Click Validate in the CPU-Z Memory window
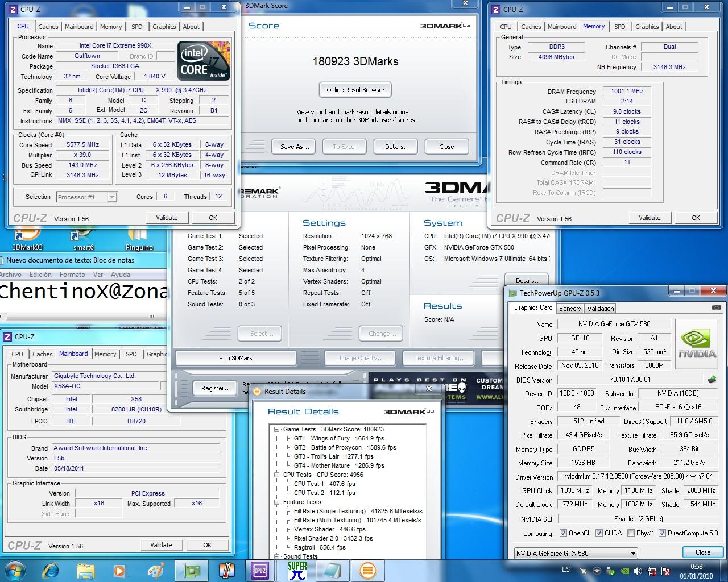This screenshot has width=728, height=582. (650, 218)
